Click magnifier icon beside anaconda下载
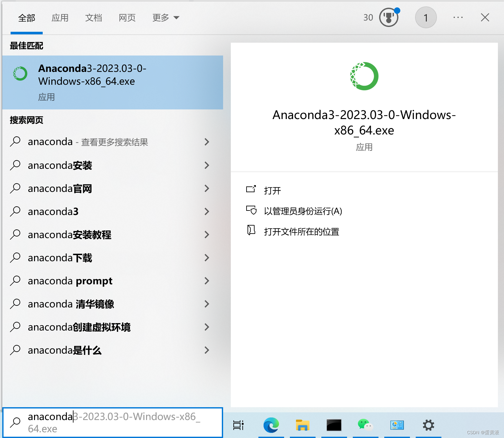The height and width of the screenshot is (438, 504). 15,258
